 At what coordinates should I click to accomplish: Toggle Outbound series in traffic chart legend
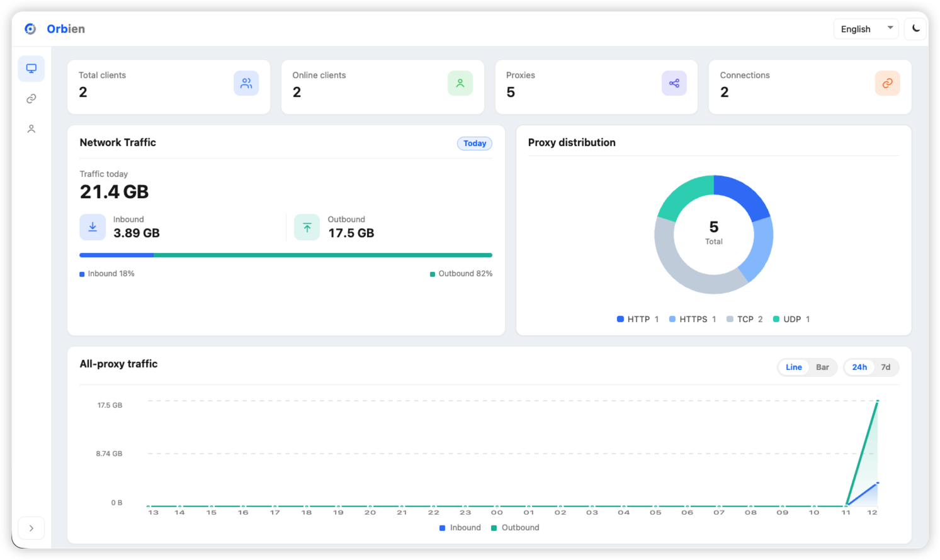[x=515, y=528]
